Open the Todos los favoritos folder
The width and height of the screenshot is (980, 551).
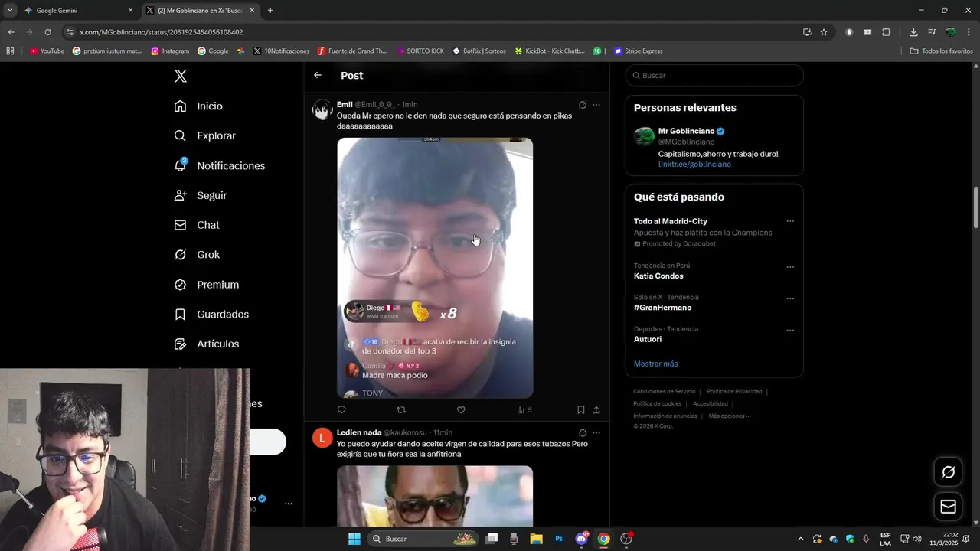point(941,51)
